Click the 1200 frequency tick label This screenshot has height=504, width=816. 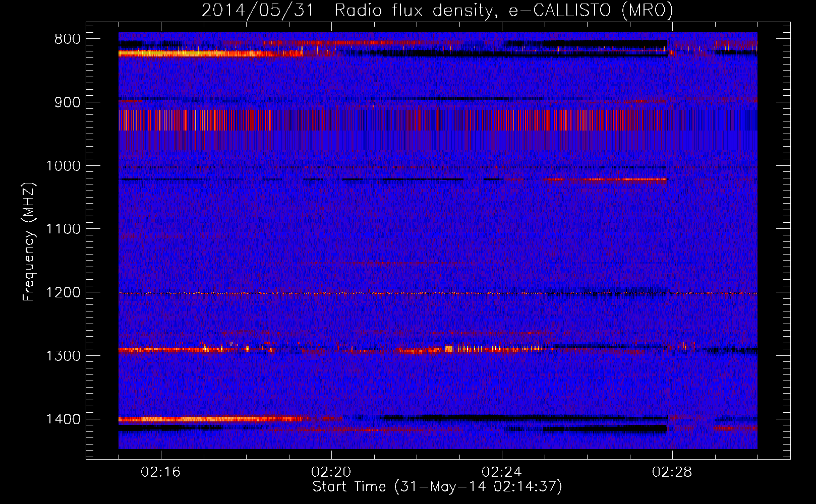[63, 293]
